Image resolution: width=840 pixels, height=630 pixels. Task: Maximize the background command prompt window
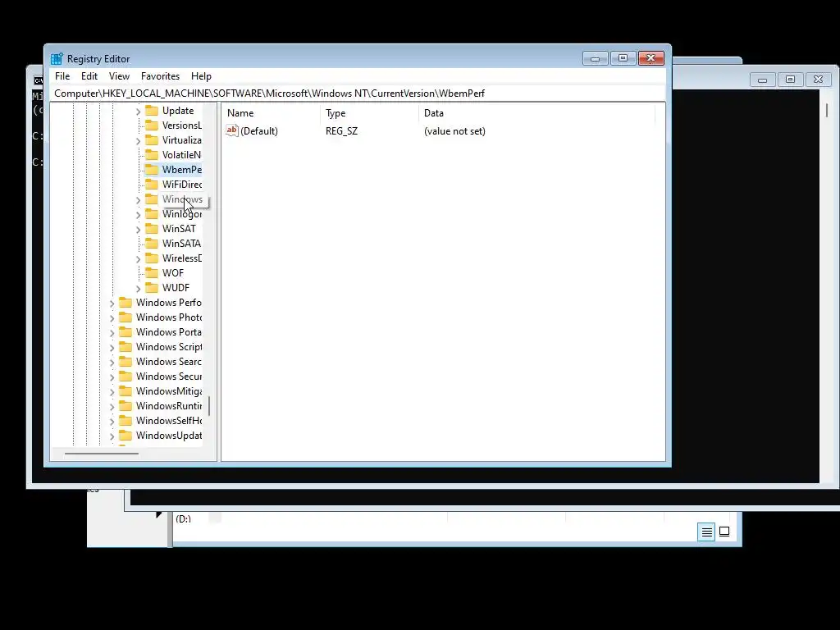(x=790, y=80)
